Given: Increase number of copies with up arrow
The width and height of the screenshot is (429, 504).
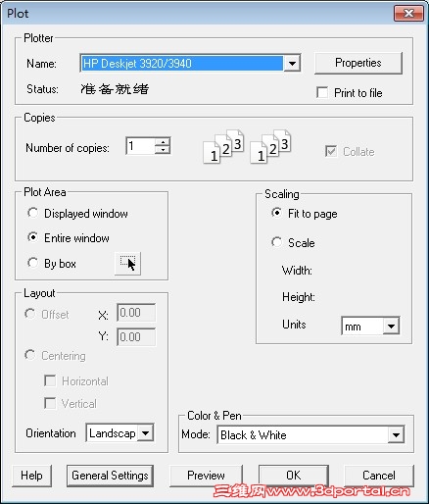Looking at the screenshot, I should [x=163, y=142].
